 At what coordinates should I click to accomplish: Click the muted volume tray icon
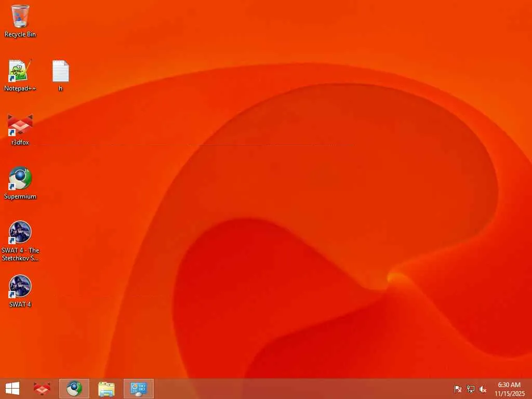pyautogui.click(x=483, y=389)
